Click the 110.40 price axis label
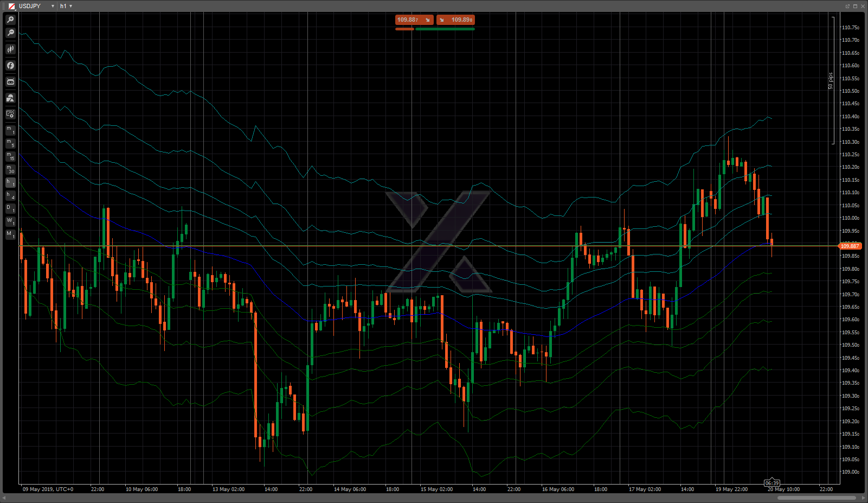The width and height of the screenshot is (868, 503). (x=850, y=117)
